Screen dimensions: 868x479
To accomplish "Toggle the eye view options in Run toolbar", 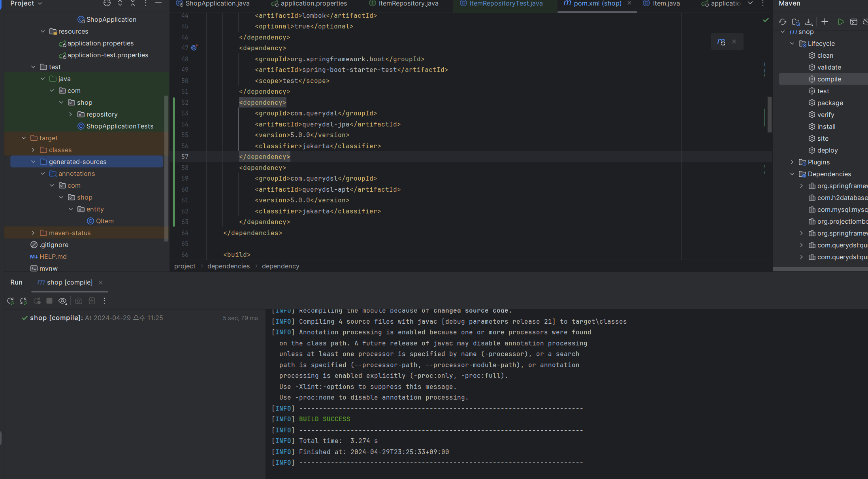I will [62, 301].
